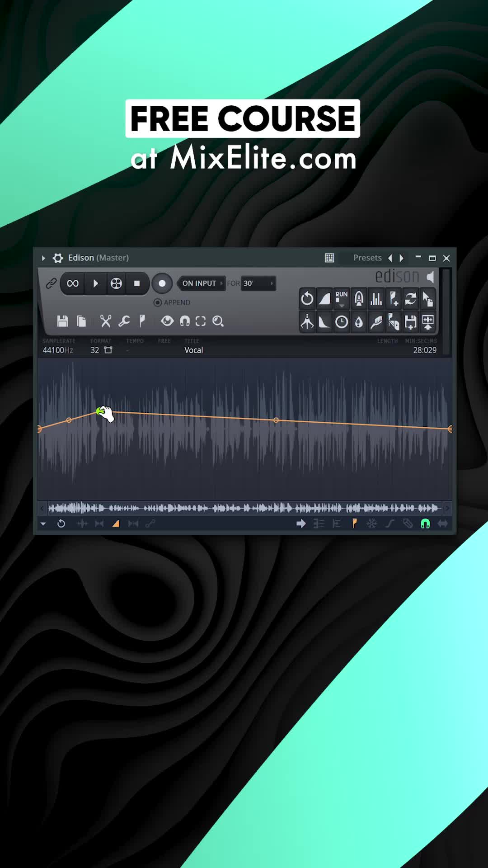This screenshot has width=488, height=868.
Task: Toggle the link icon left of loop button
Action: click(51, 283)
